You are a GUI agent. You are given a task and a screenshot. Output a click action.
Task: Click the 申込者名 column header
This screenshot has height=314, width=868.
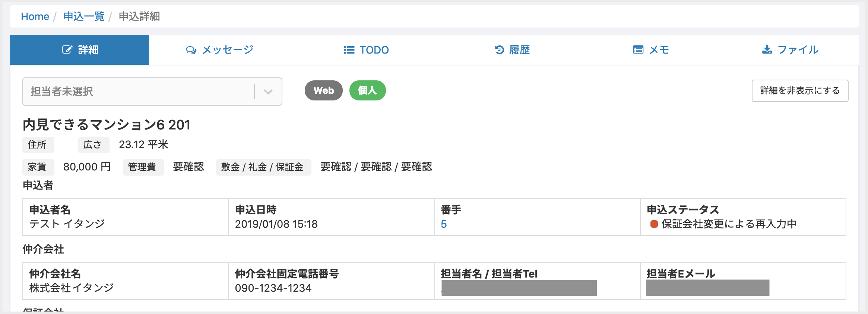[x=50, y=210]
